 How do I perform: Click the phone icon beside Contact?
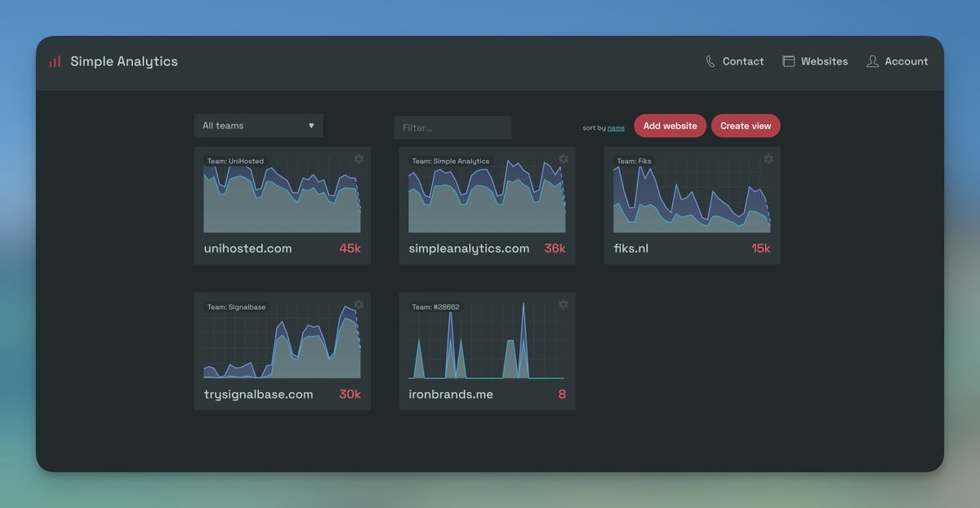pos(710,61)
